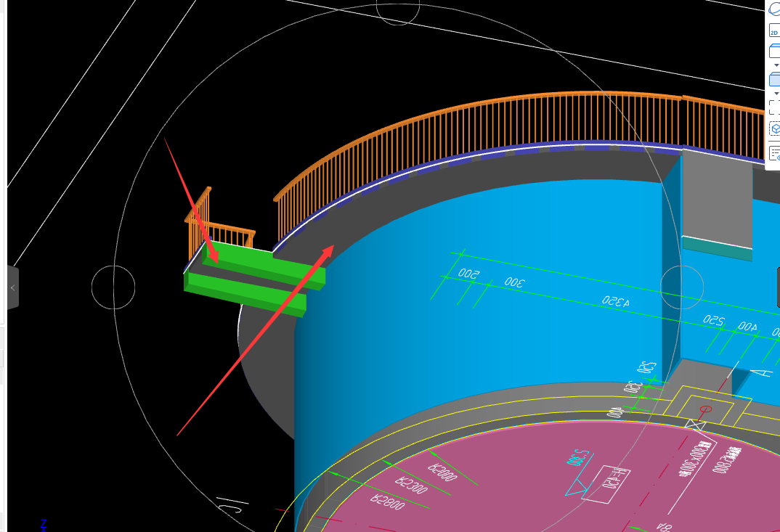Select the grey column above blue wall
Image resolution: width=780 pixels, height=532 pixels.
(717, 198)
